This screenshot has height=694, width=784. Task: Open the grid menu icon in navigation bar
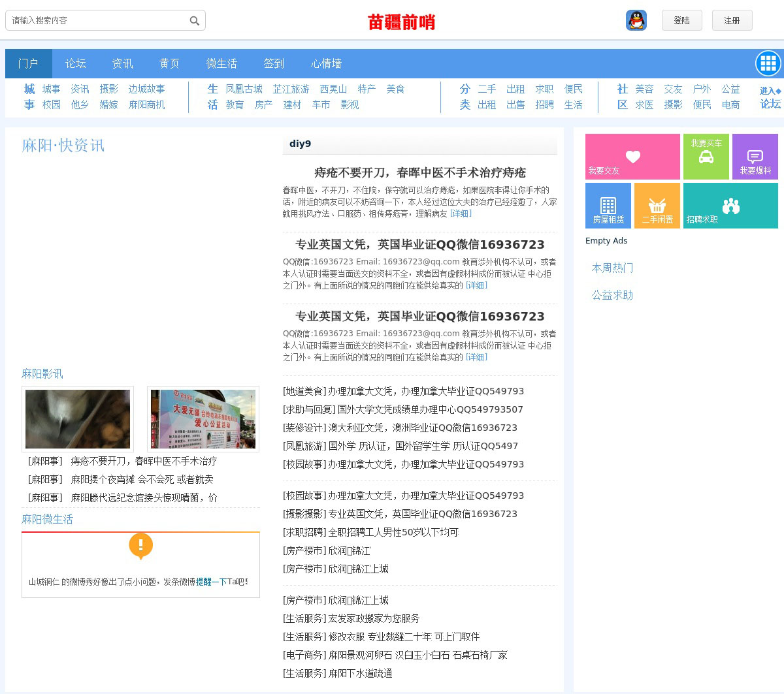[x=768, y=63]
